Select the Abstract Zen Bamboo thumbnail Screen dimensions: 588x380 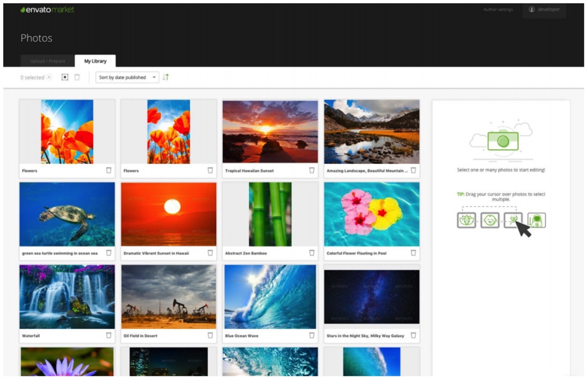click(x=270, y=214)
